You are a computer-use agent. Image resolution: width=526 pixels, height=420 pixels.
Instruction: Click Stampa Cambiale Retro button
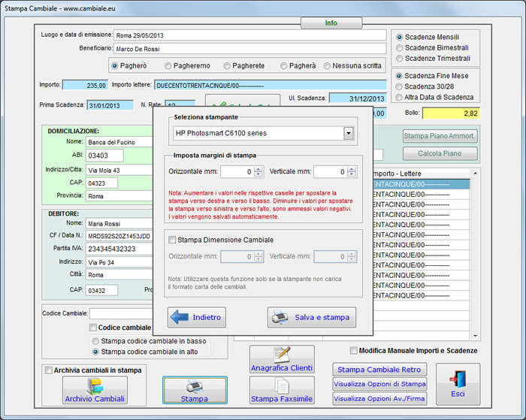pos(379,370)
